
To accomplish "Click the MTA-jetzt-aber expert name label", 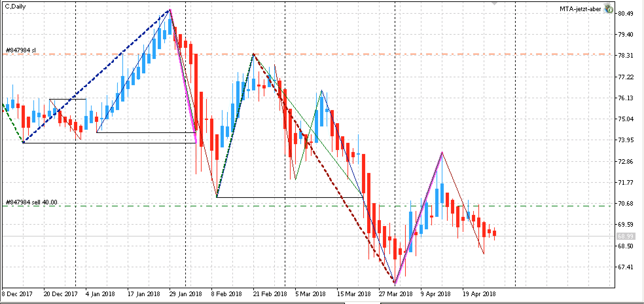I will point(580,9).
